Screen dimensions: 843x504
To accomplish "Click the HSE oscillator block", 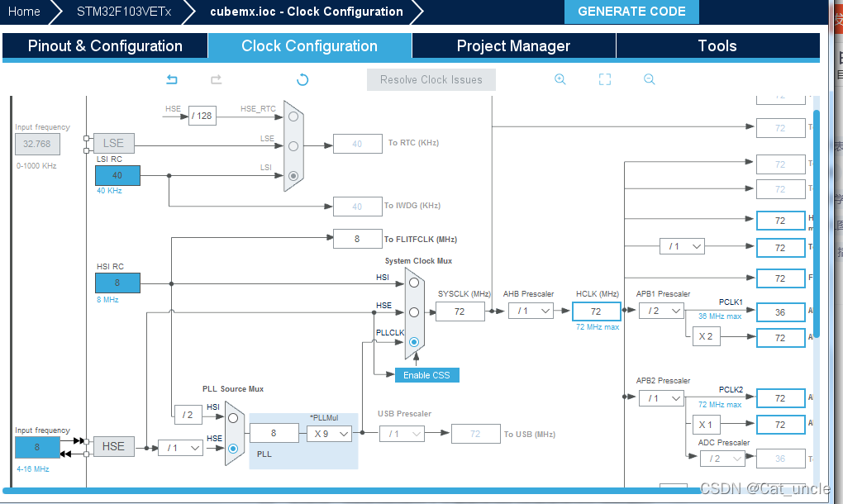I will (113, 446).
